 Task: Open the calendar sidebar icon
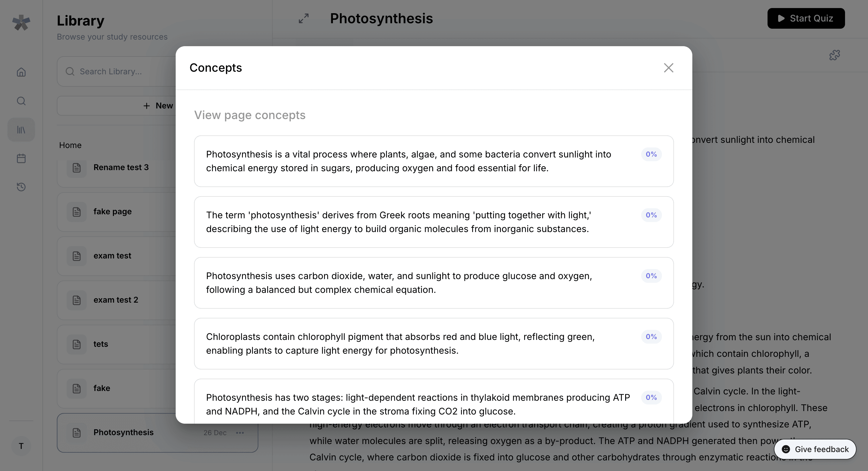[21, 158]
